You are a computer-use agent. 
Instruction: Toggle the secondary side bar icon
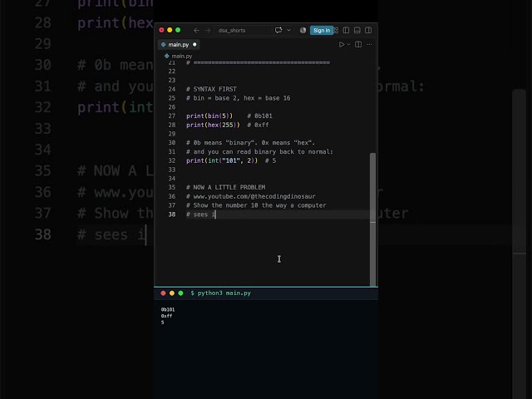click(x=368, y=30)
